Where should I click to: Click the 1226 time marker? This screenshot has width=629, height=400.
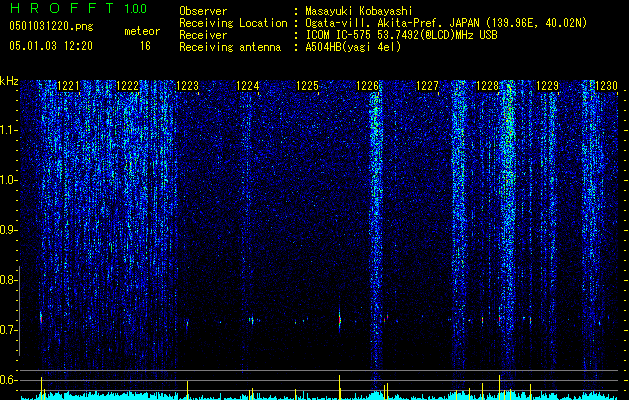click(x=367, y=86)
